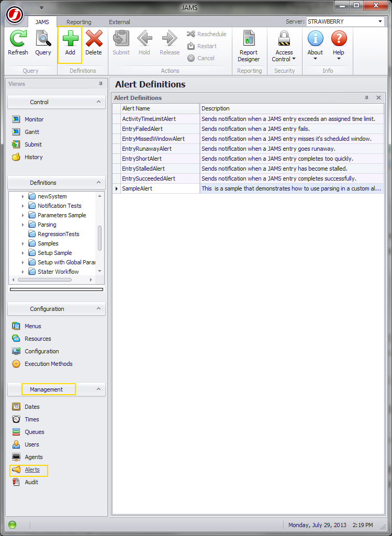Close the Alert Definitions panel
Viewport: 392px width, 536px height.
coord(379,98)
